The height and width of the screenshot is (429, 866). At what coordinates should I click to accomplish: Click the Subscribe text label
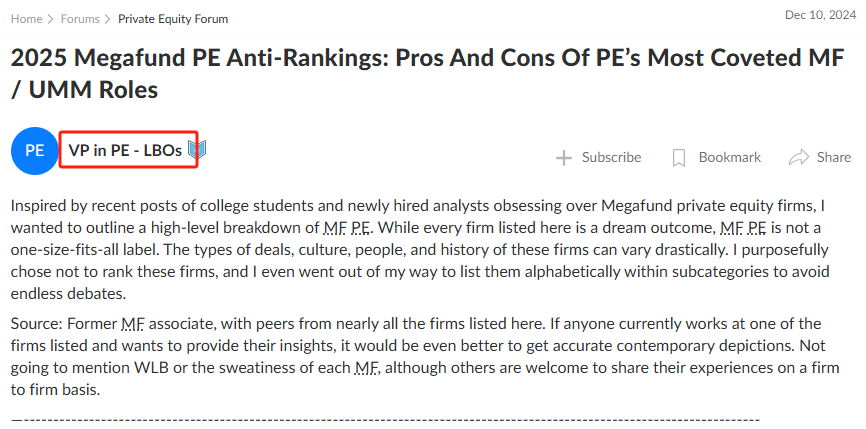point(611,157)
